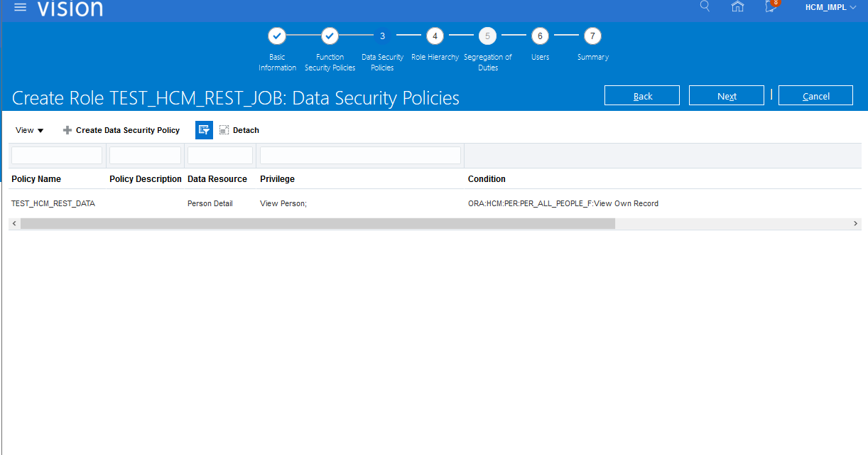
Task: Jump to step 7 Summary
Action: click(592, 36)
